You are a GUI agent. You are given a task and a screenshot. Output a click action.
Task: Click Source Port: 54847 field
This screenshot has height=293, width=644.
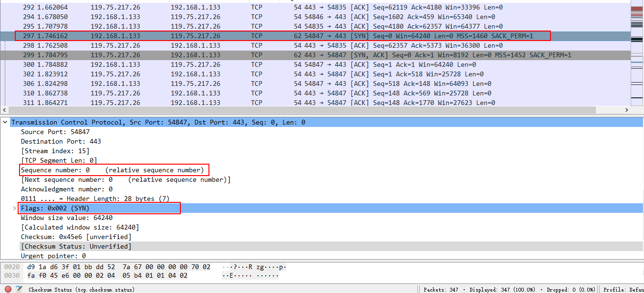tap(55, 132)
